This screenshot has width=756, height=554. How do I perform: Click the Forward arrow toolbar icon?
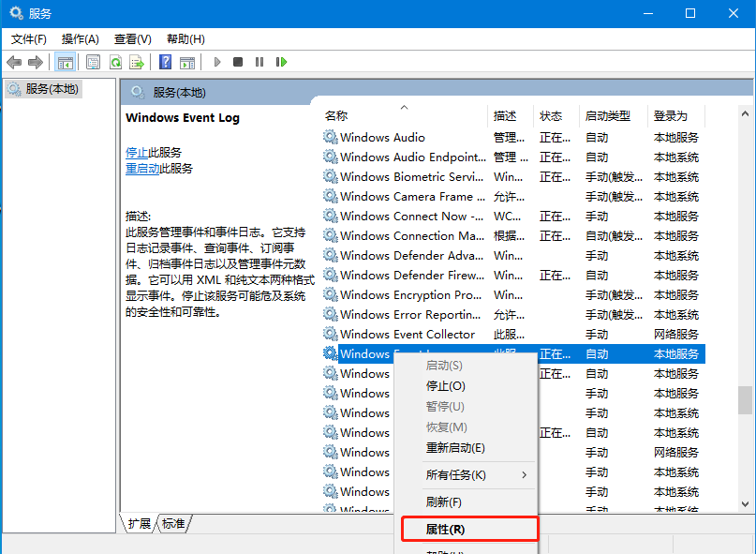(x=36, y=62)
